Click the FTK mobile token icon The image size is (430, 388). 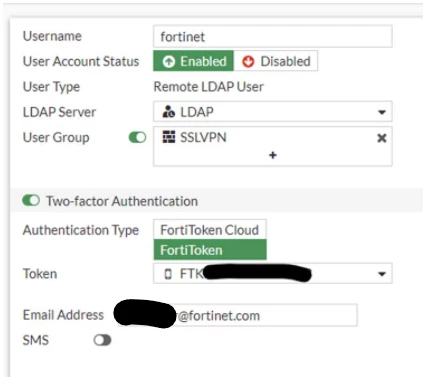point(168,274)
